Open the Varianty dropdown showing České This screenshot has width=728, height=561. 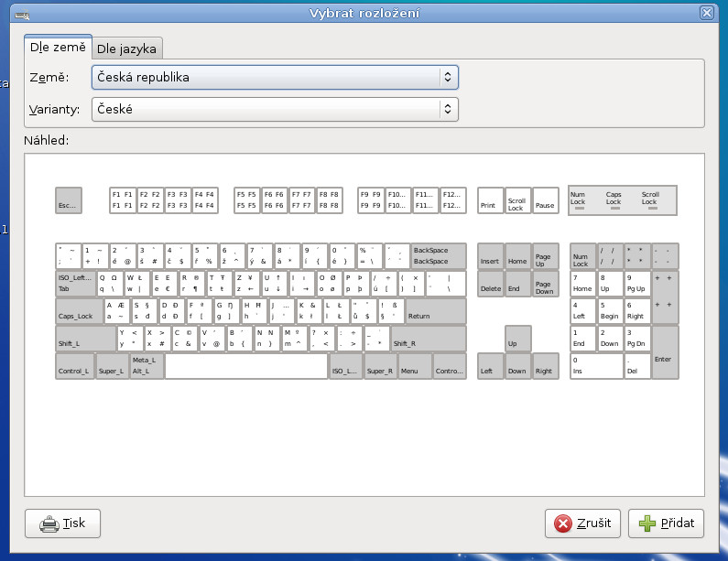click(x=275, y=109)
